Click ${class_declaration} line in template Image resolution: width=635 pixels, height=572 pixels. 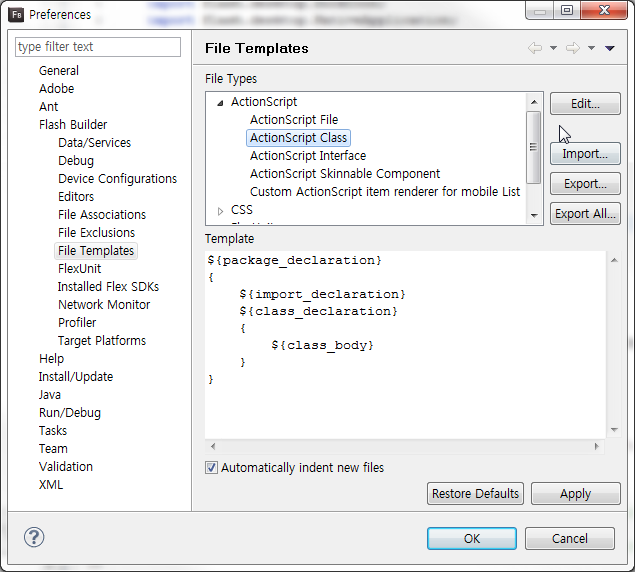318,311
